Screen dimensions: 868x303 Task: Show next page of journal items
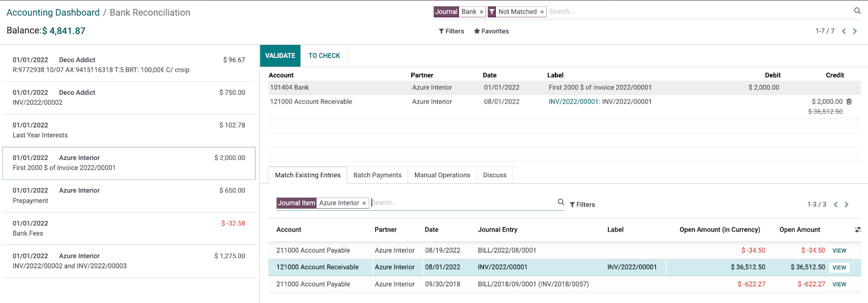pyautogui.click(x=847, y=204)
